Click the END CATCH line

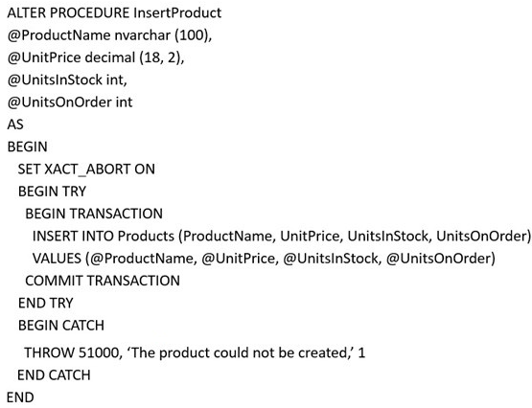[54, 375]
